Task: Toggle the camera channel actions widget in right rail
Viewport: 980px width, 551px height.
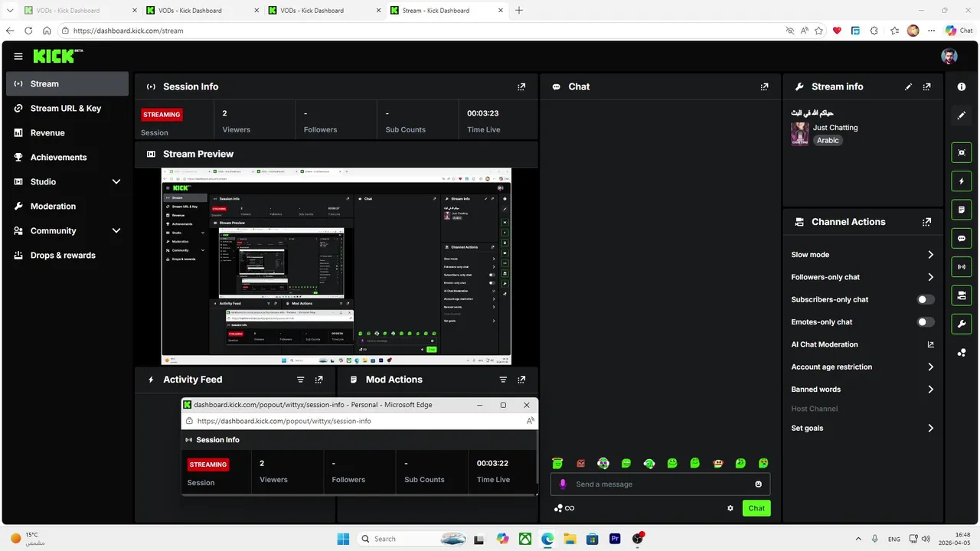Action: point(962,295)
